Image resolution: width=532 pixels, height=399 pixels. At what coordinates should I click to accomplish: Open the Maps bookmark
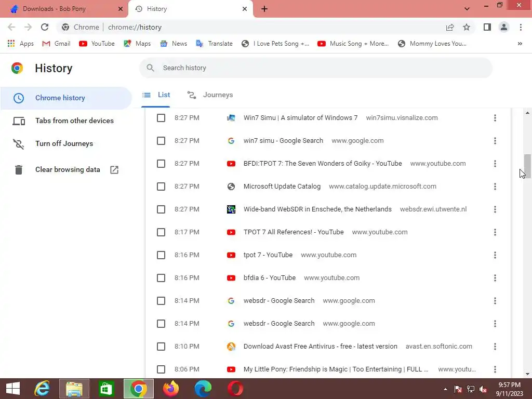[137, 44]
